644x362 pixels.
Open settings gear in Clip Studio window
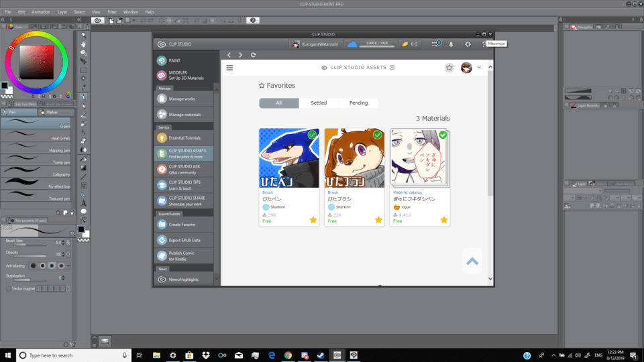pos(468,44)
